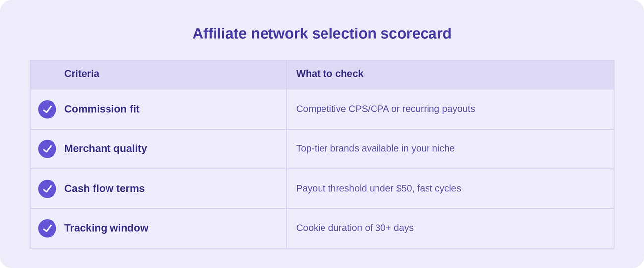644x268 pixels.
Task: Click the 'Top-tier brands' phrase
Action: point(329,148)
